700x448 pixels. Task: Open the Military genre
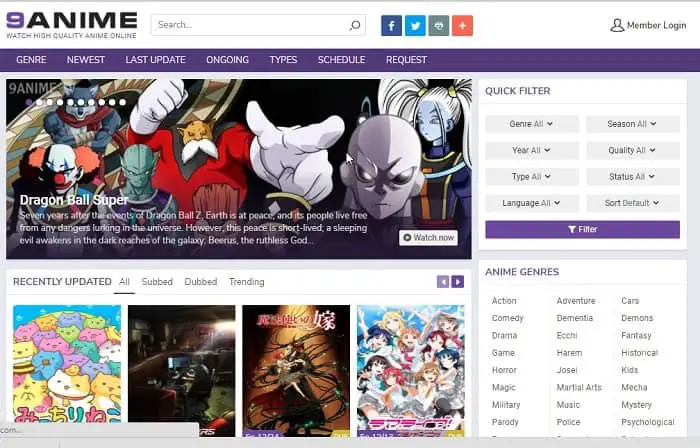click(x=506, y=405)
